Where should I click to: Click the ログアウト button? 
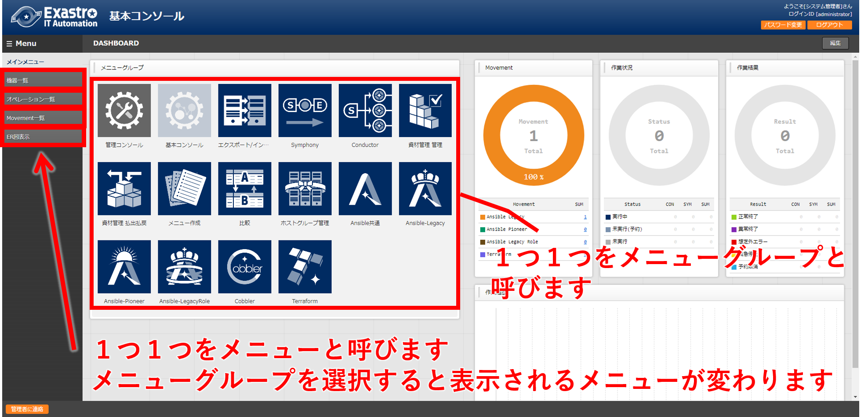pos(829,25)
